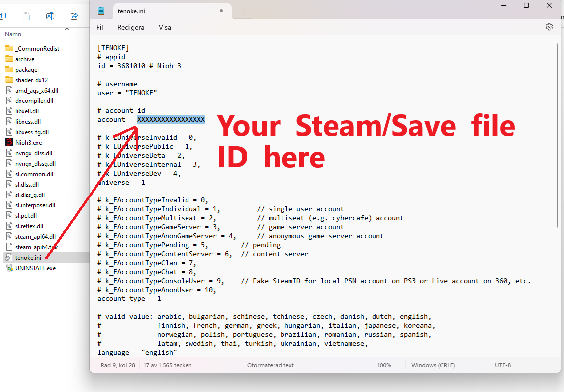
Task: Click the [TENOKE] section header line
Action: tap(113, 48)
